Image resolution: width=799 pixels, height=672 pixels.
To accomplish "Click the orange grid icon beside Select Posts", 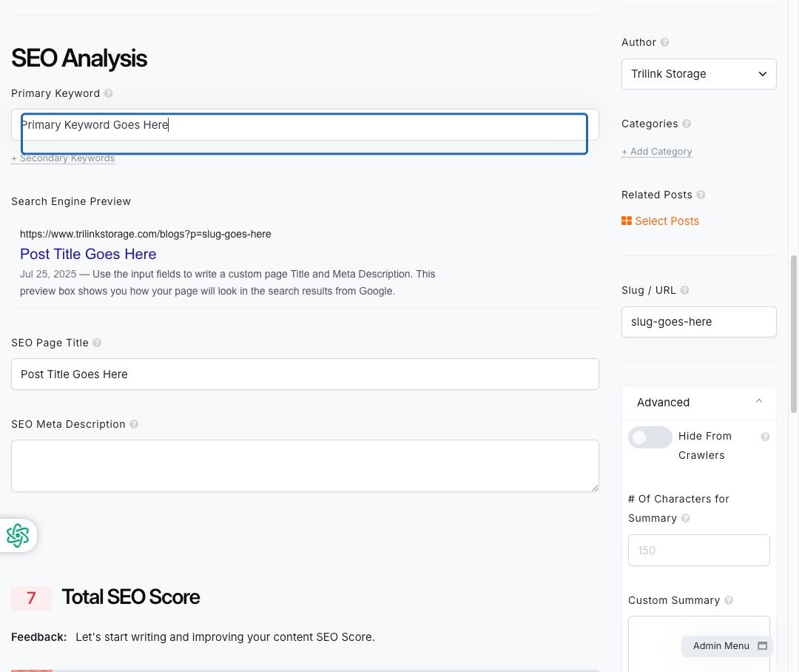I will (x=627, y=221).
